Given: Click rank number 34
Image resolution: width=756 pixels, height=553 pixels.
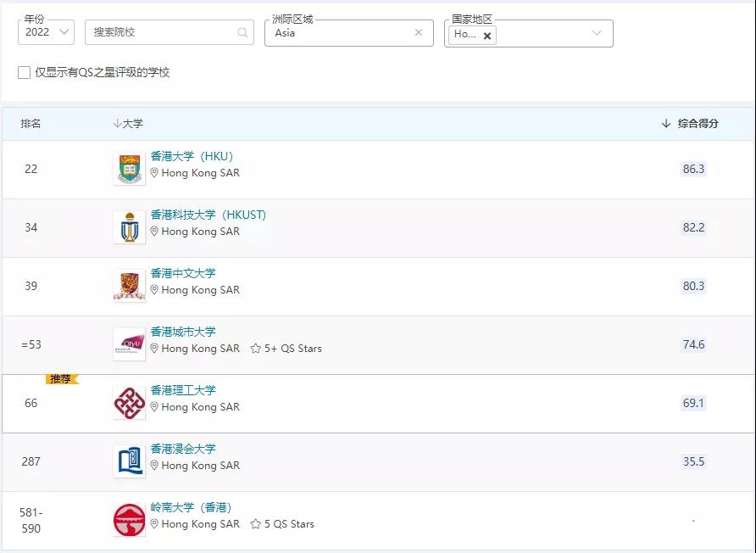Looking at the screenshot, I should 31,227.
